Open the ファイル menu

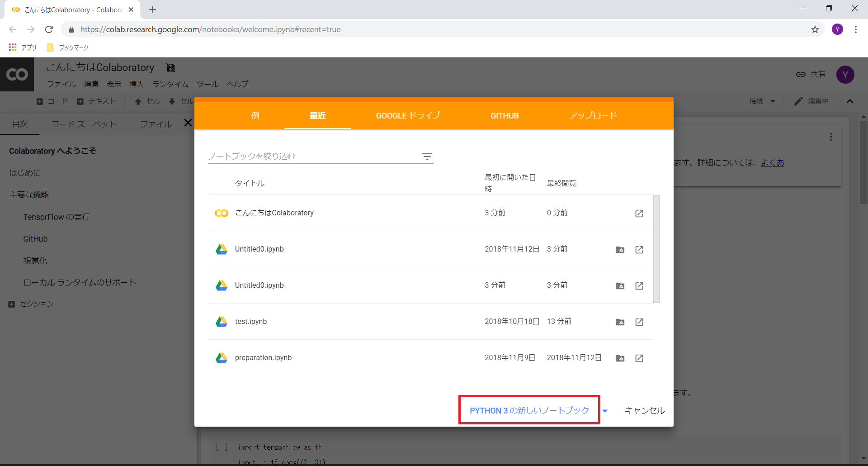(x=61, y=84)
